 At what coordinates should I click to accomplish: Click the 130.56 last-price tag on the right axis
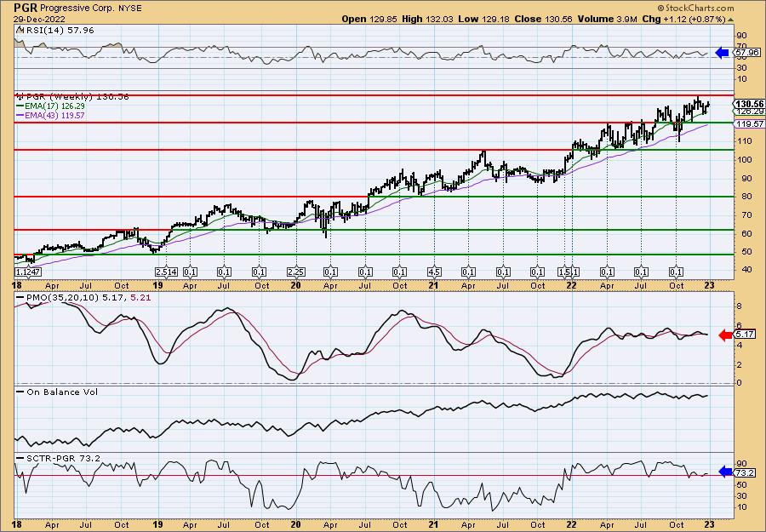coord(749,104)
